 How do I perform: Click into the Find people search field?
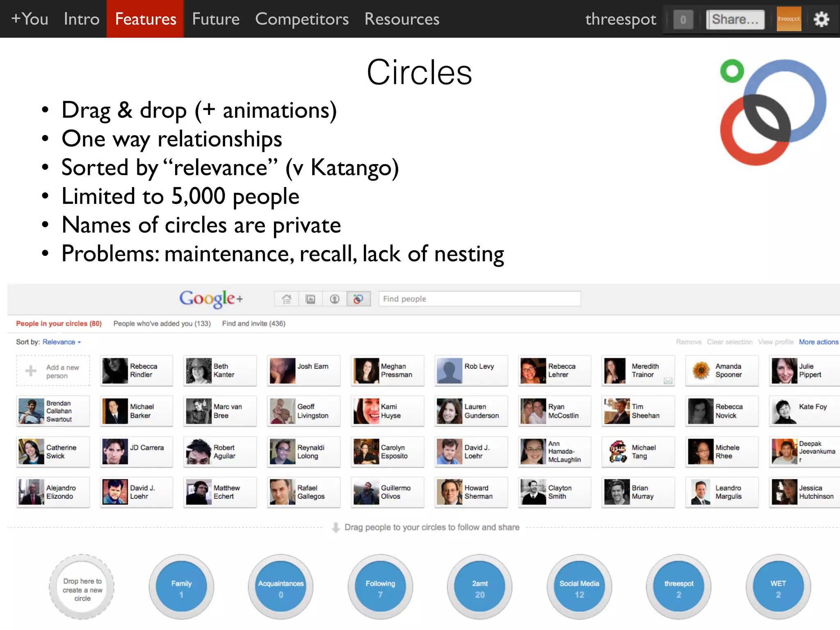pos(479,299)
